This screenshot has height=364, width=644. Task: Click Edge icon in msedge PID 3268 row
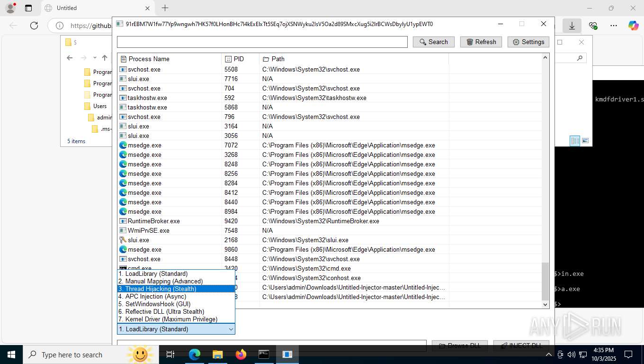[x=123, y=155]
